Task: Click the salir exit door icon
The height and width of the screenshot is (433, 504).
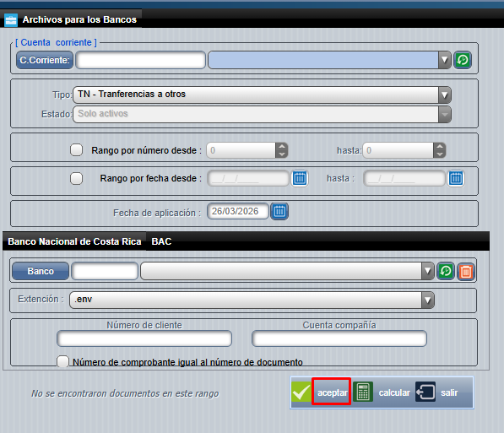Action: coord(425,392)
